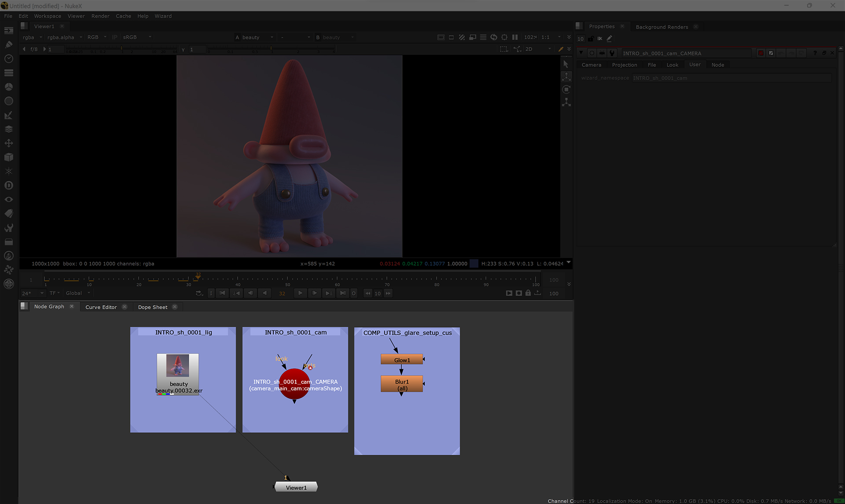This screenshot has width=845, height=504.
Task: Open the Merge nodes layers icon
Action: tap(8, 129)
